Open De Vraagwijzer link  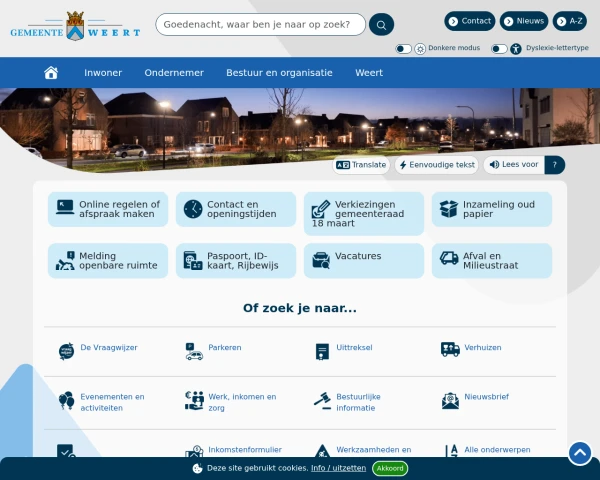[x=109, y=348]
